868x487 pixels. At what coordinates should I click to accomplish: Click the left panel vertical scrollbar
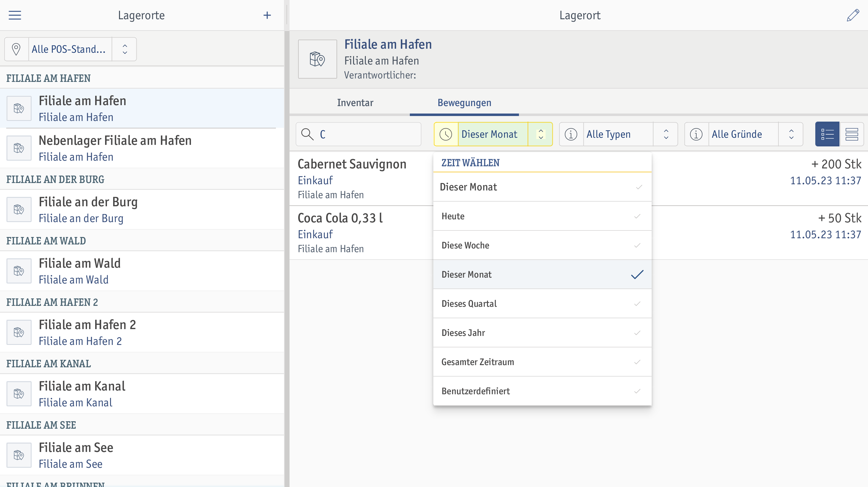pyautogui.click(x=287, y=259)
